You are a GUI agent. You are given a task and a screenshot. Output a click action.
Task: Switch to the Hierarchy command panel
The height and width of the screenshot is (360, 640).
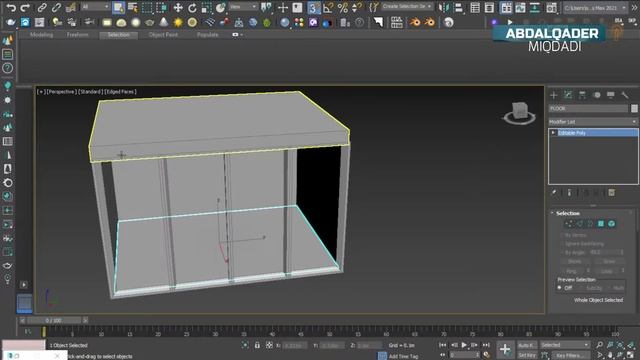click(x=582, y=95)
